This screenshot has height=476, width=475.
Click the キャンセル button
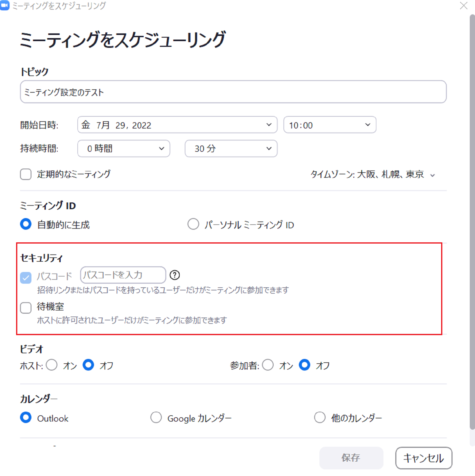point(424,458)
